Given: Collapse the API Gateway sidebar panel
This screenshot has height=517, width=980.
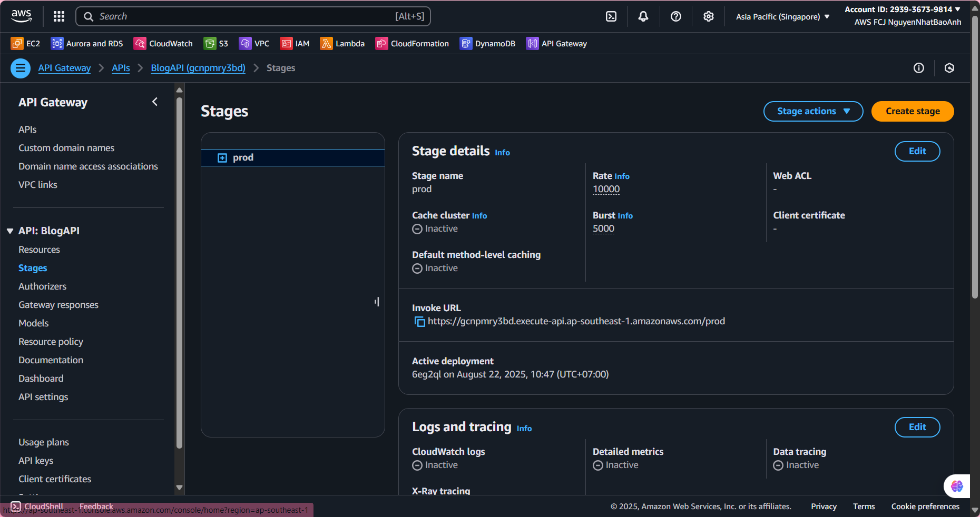Looking at the screenshot, I should (x=155, y=102).
